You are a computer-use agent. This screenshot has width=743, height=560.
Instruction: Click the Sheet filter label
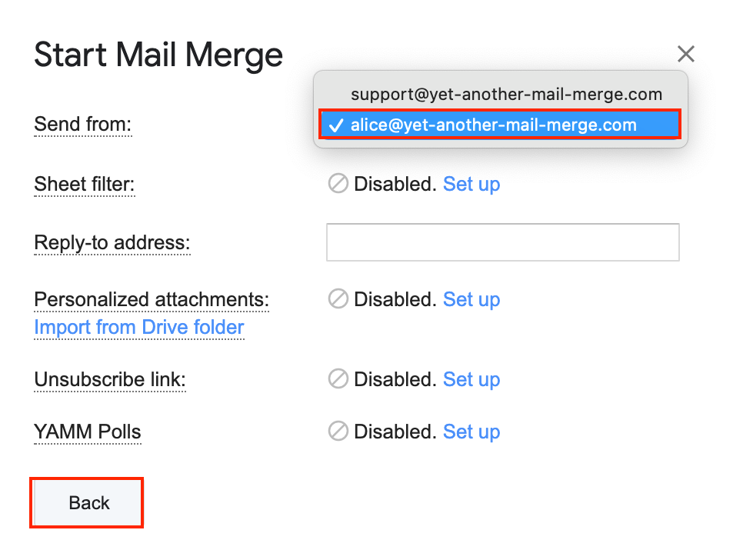tap(85, 184)
